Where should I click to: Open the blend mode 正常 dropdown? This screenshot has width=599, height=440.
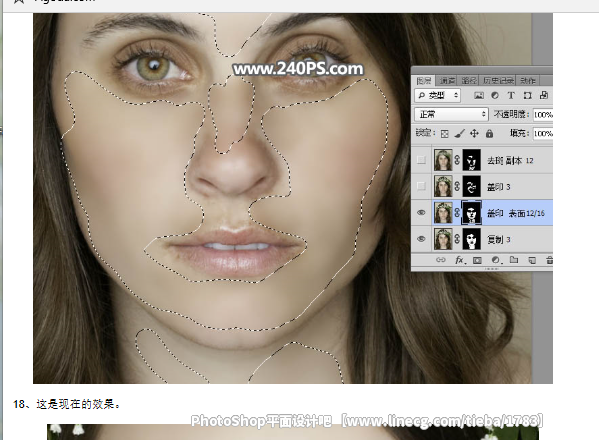coord(451,114)
